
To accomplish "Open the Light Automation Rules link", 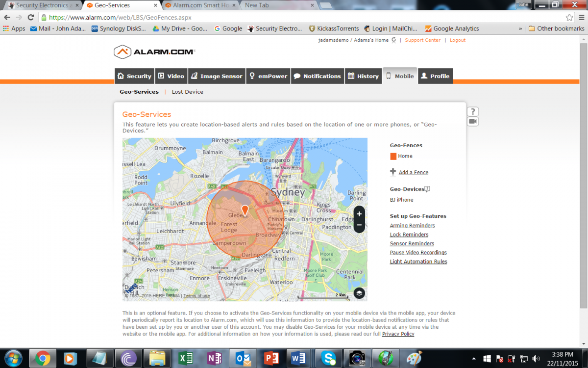I will [418, 262].
